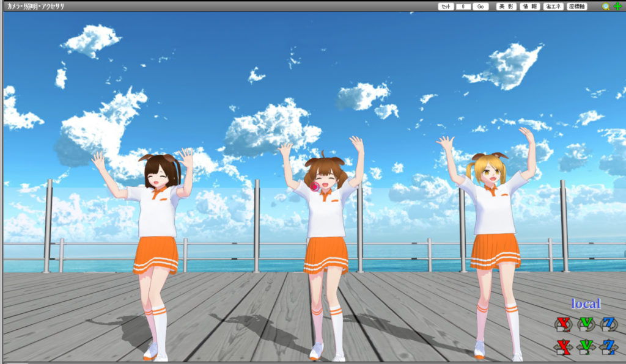This screenshot has height=364, width=626.
Task: Click the green Y rotation icon
Action: click(x=585, y=324)
